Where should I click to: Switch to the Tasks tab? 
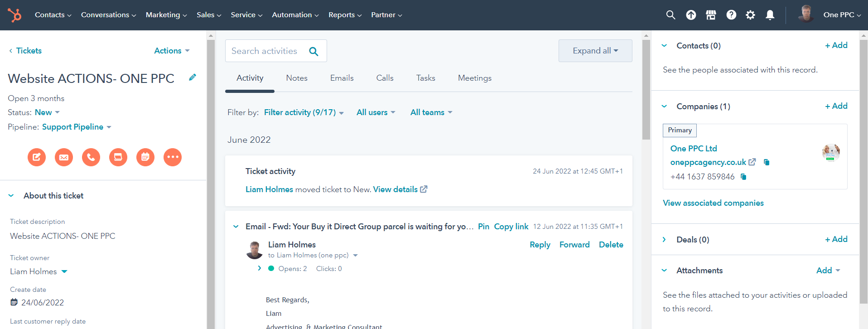pyautogui.click(x=426, y=78)
